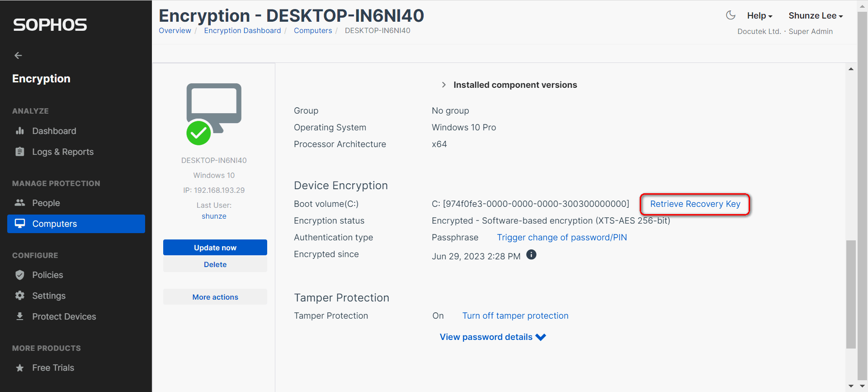
Task: Click the scroll down arrow of the details panel
Action: (x=851, y=386)
